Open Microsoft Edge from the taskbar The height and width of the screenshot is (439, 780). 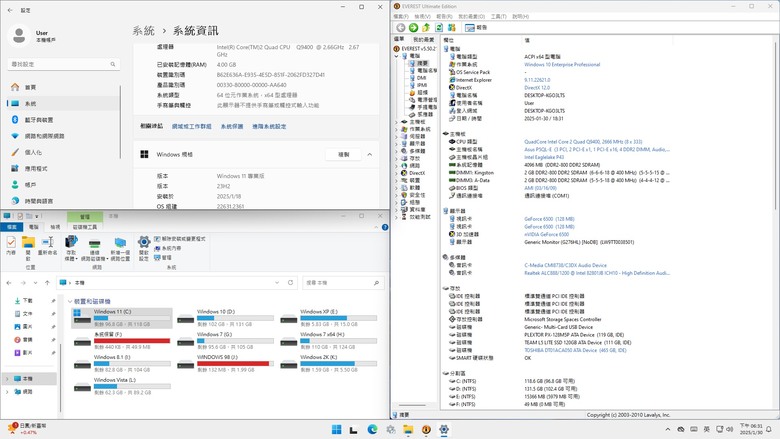click(372, 430)
